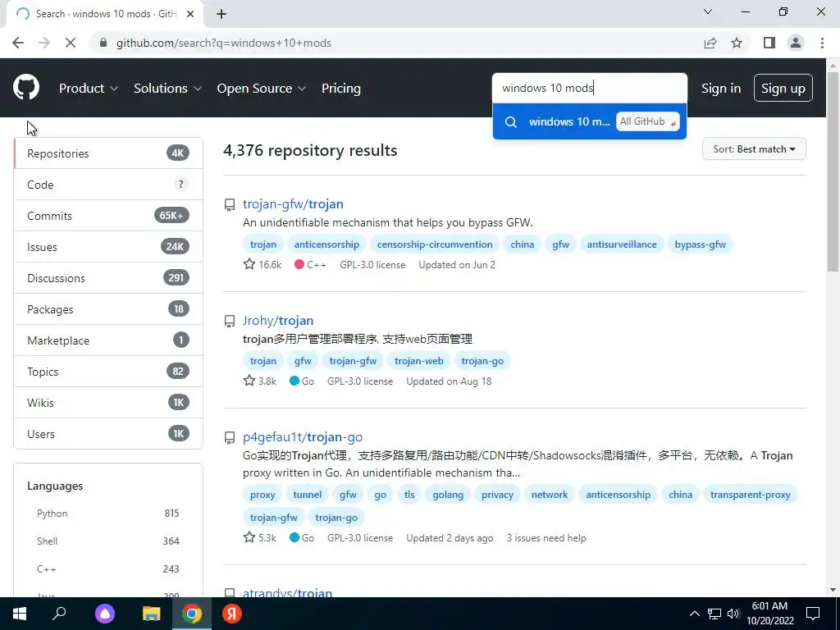Click repo icon beside p4gefau1t/trojan-go
This screenshot has height=630, width=840.
coord(230,438)
